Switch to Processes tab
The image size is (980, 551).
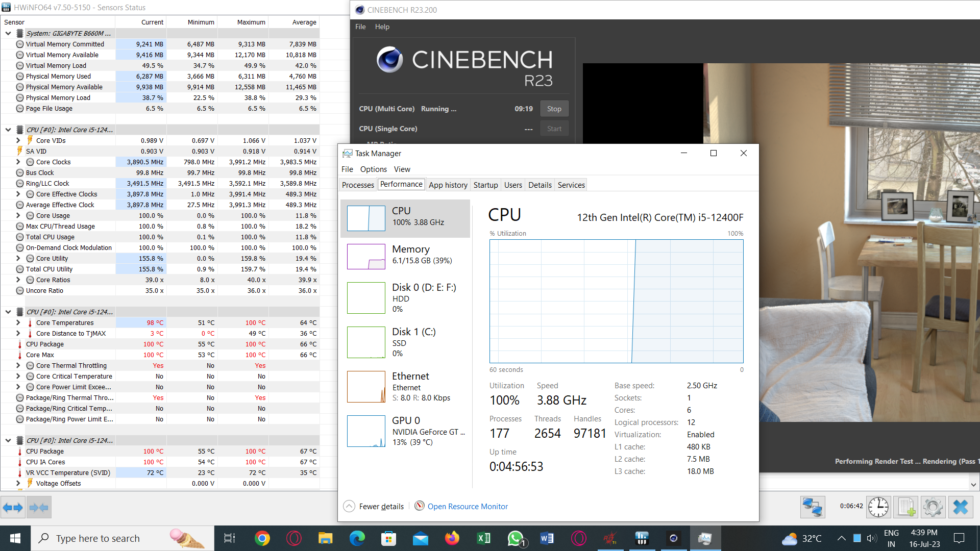(358, 185)
